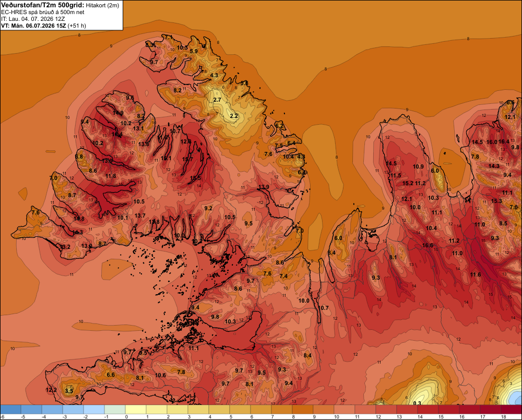Click the 14.8 temperature value

pyautogui.click(x=79, y=219)
